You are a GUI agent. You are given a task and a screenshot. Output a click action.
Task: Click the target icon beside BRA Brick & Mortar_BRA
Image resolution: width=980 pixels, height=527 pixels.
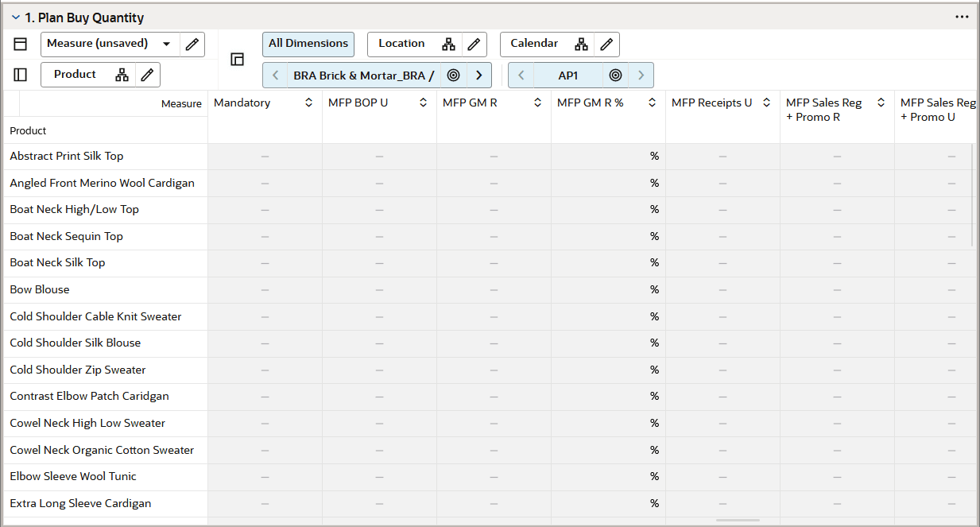click(452, 74)
